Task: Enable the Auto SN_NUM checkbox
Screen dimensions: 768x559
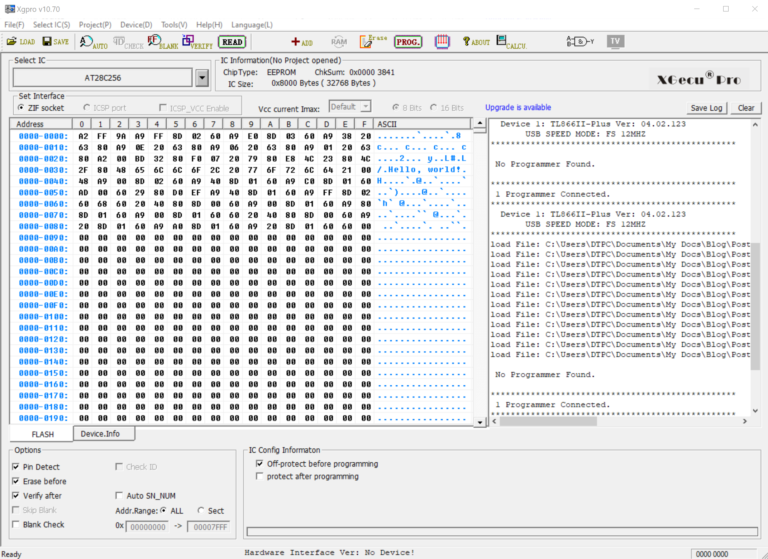Action: pyautogui.click(x=119, y=495)
